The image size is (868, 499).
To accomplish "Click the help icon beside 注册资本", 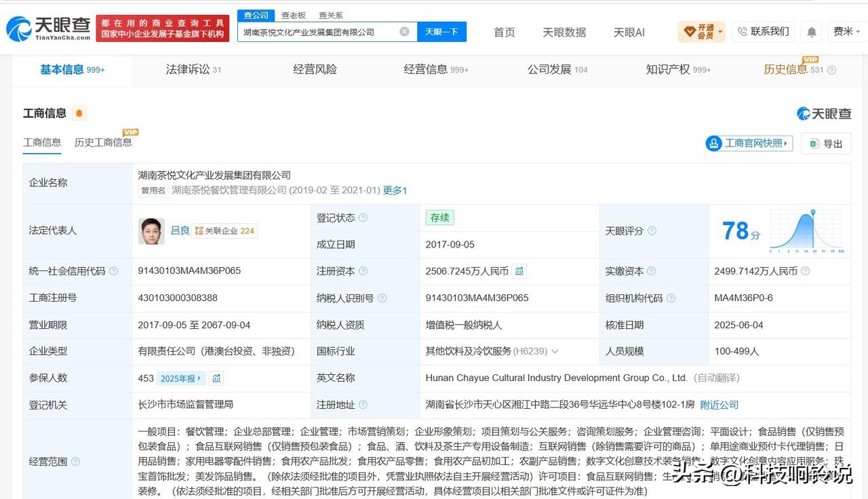I will [363, 271].
